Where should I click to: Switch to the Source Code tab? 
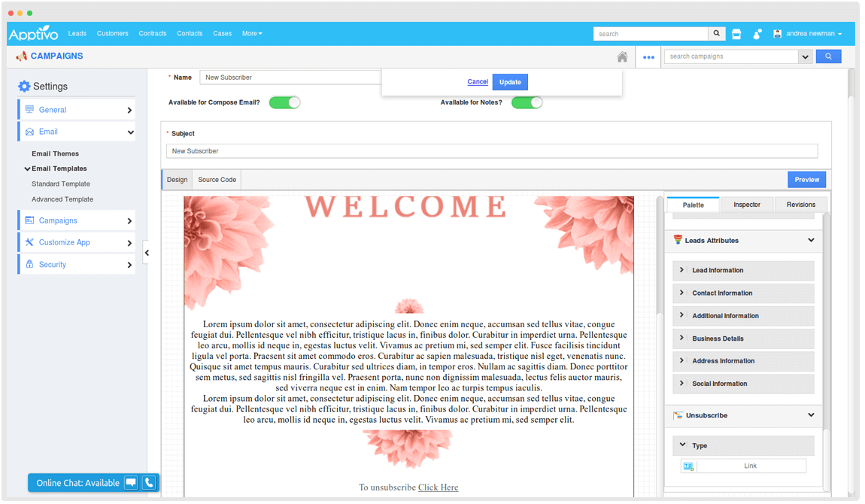pyautogui.click(x=217, y=180)
